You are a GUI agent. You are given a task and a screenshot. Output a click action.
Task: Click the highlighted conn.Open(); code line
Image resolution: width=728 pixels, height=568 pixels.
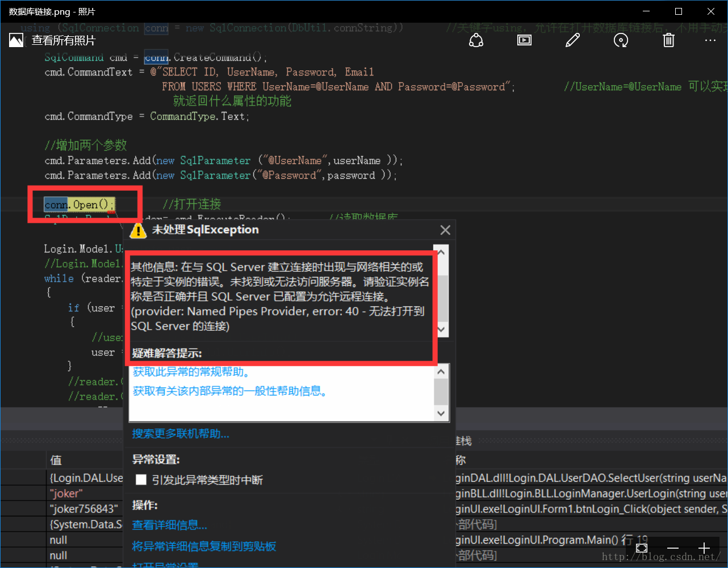point(80,204)
